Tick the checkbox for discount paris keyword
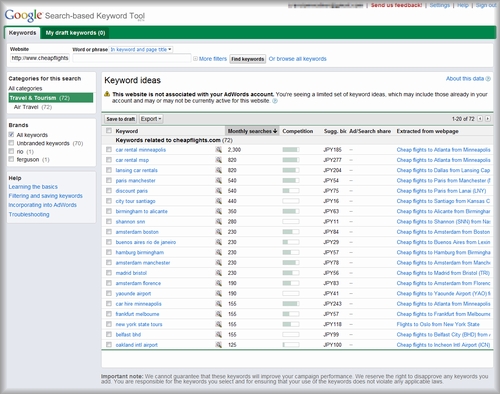The width and height of the screenshot is (500, 394). (109, 191)
